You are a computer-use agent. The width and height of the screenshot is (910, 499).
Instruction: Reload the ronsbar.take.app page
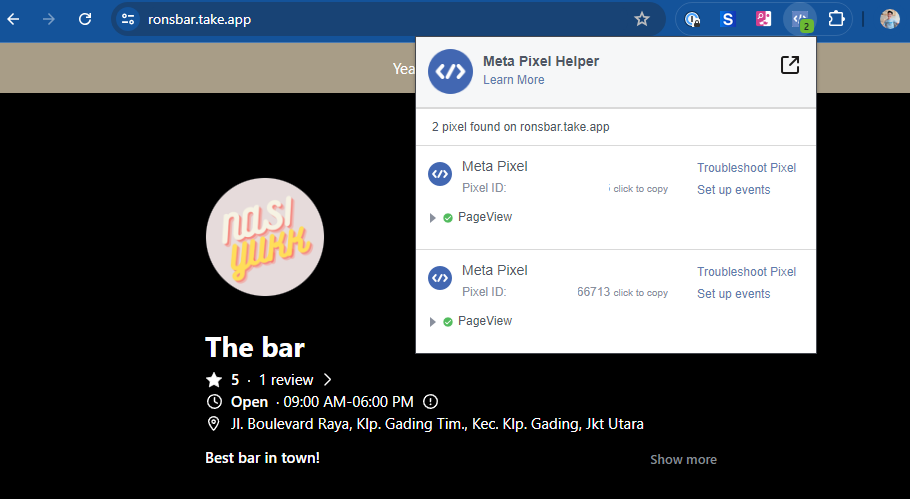pyautogui.click(x=85, y=19)
